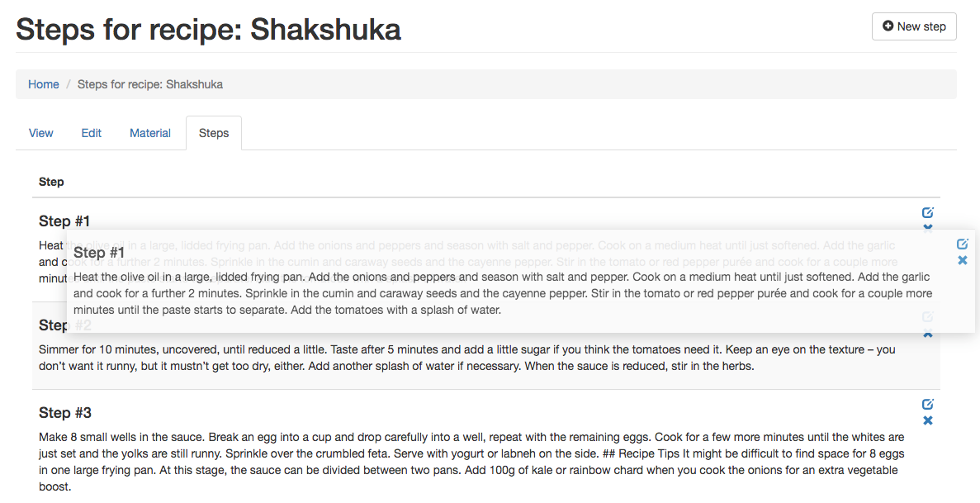Click the Step #2 simmer instructions text
980x503 pixels.
tap(466, 358)
